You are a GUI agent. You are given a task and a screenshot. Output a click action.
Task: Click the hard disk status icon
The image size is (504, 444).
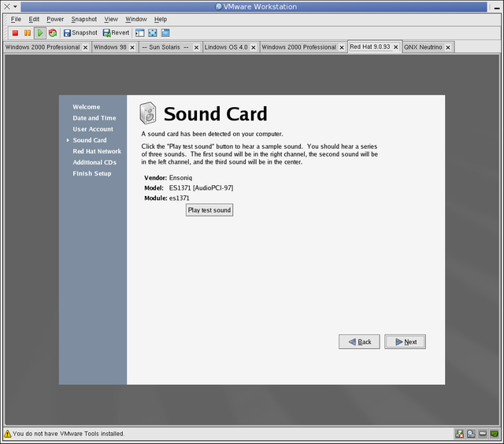483,434
